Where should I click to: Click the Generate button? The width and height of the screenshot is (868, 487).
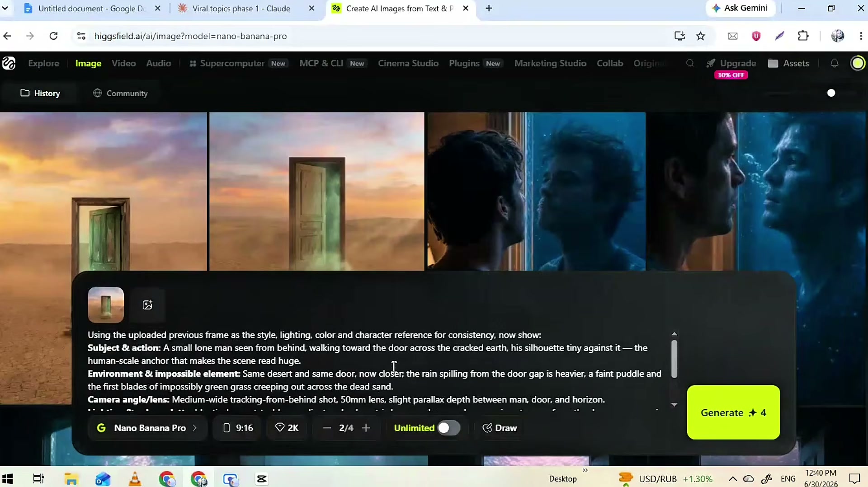click(733, 412)
